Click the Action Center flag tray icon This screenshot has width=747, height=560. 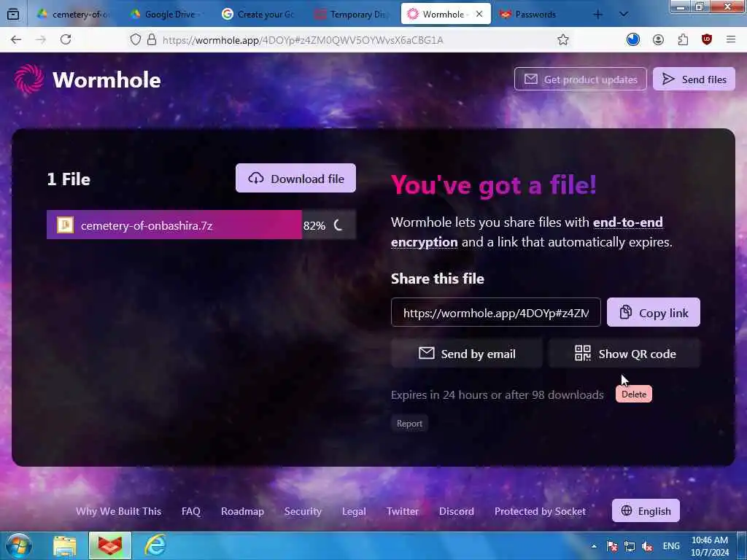(x=612, y=546)
